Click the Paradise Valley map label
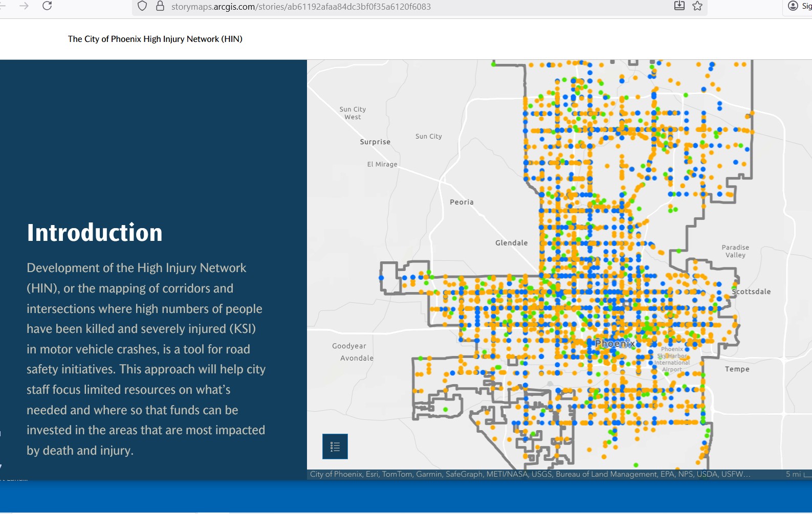Image resolution: width=812 pixels, height=514 pixels. [x=735, y=251]
